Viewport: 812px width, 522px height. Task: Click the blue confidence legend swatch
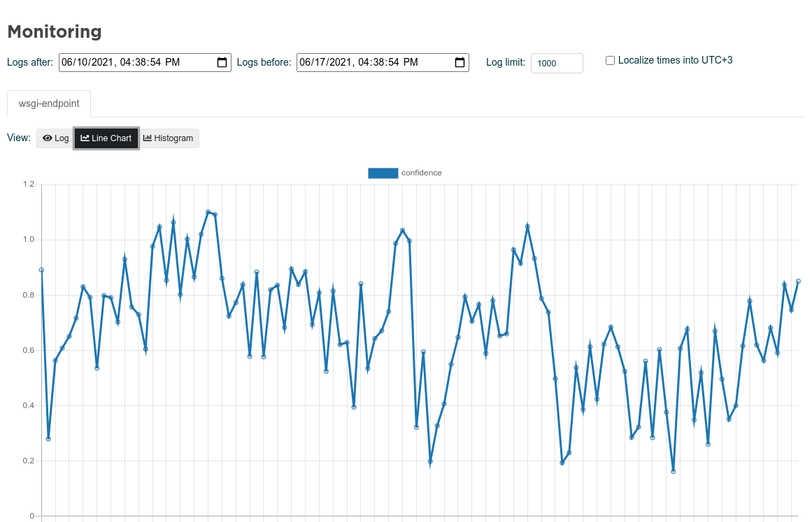point(383,173)
